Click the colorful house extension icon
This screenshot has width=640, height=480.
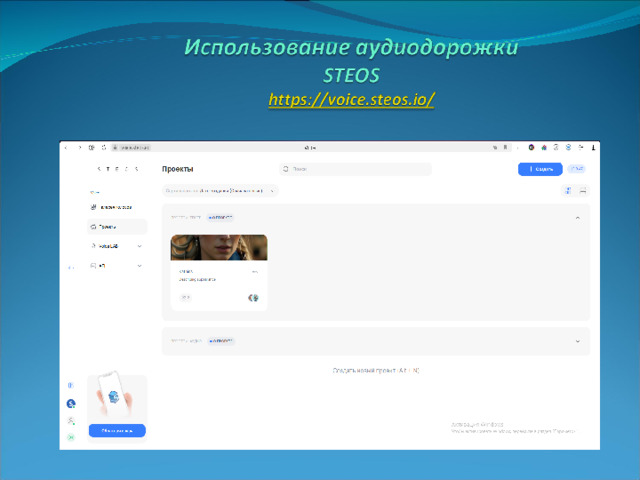[x=544, y=147]
